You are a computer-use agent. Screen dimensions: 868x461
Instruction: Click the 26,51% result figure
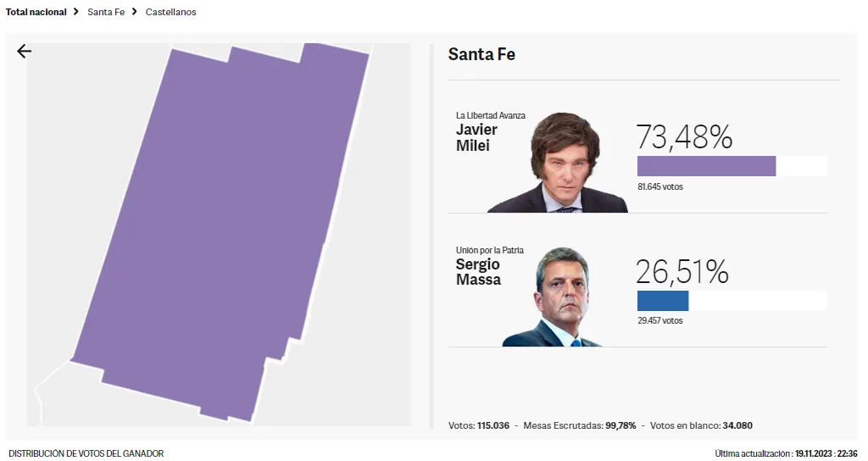click(x=682, y=271)
